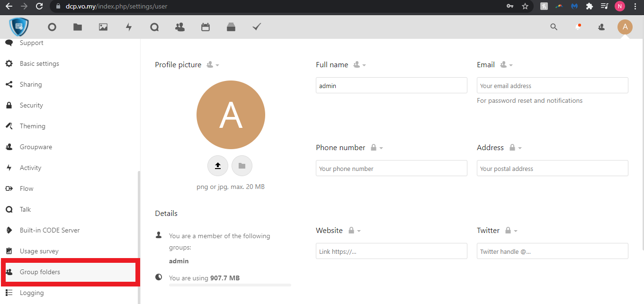The image size is (644, 304).
Task: Click the notifications bell icon
Action: coord(578,27)
